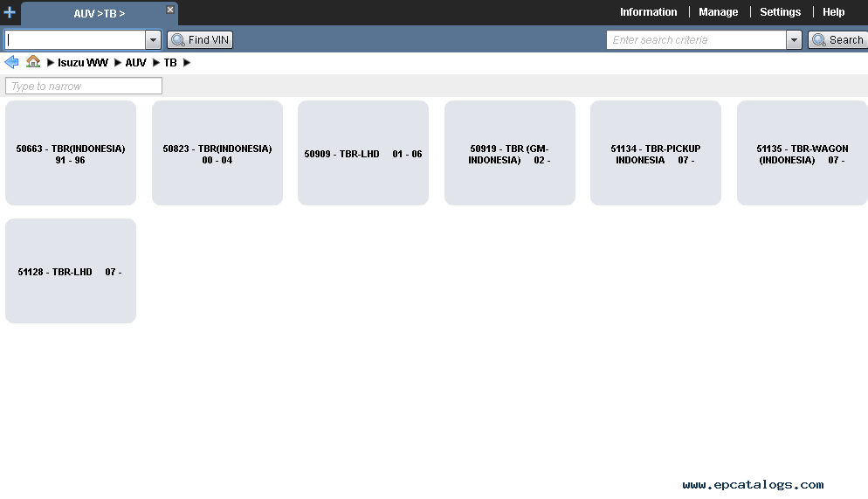Open the Help menu
868x499 pixels.
[x=833, y=12]
